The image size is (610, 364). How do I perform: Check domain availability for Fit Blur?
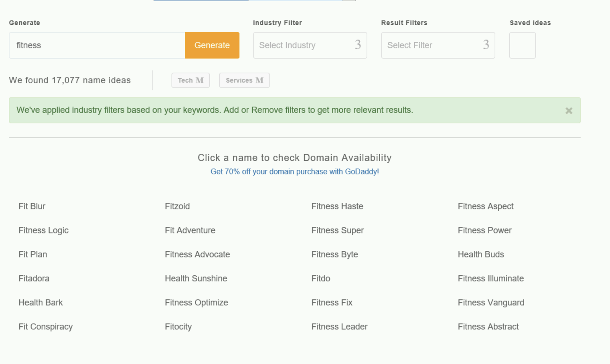click(x=32, y=206)
